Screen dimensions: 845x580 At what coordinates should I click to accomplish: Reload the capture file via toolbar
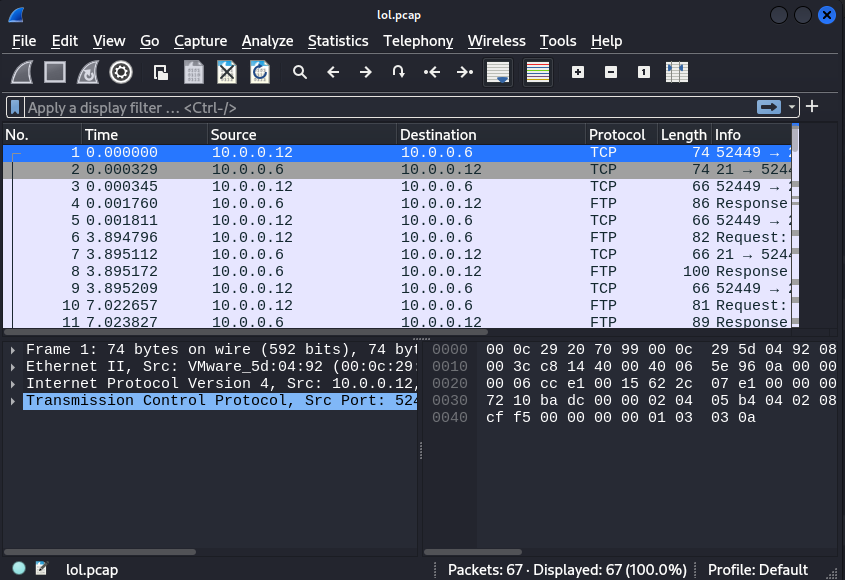[259, 72]
